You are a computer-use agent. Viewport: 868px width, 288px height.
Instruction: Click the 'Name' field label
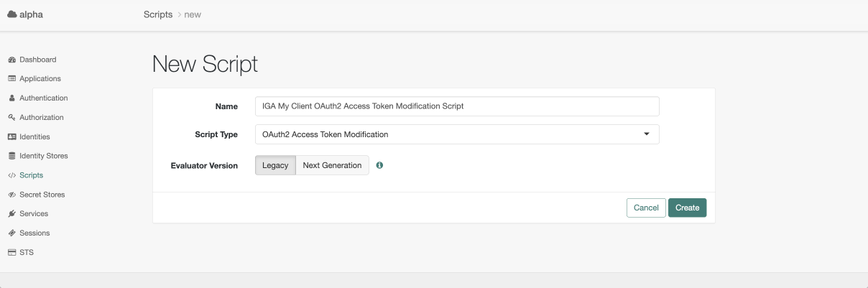(x=226, y=106)
